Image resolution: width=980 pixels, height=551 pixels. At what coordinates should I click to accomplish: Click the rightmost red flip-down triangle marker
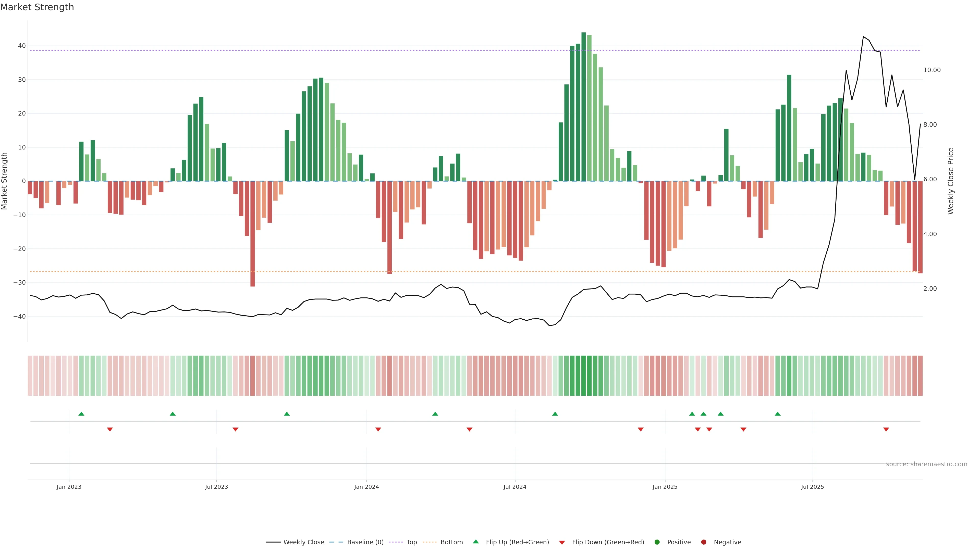(886, 429)
